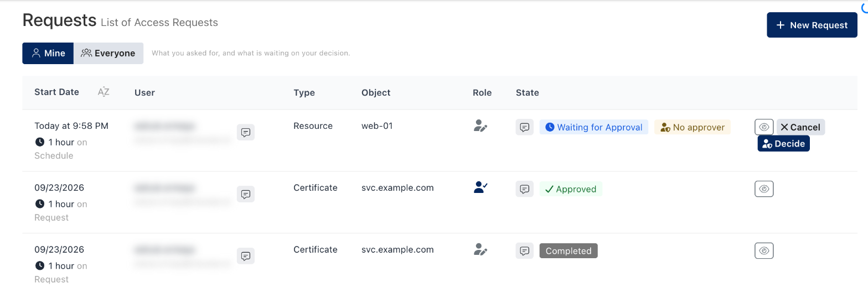Click the Start Date column header
The image size is (868, 298).
pyautogui.click(x=56, y=92)
